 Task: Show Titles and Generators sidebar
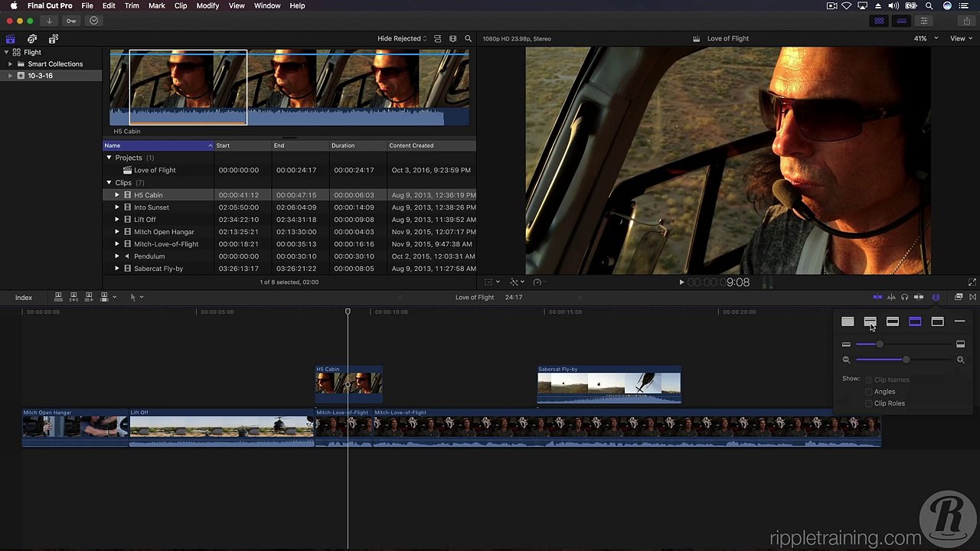coord(53,38)
